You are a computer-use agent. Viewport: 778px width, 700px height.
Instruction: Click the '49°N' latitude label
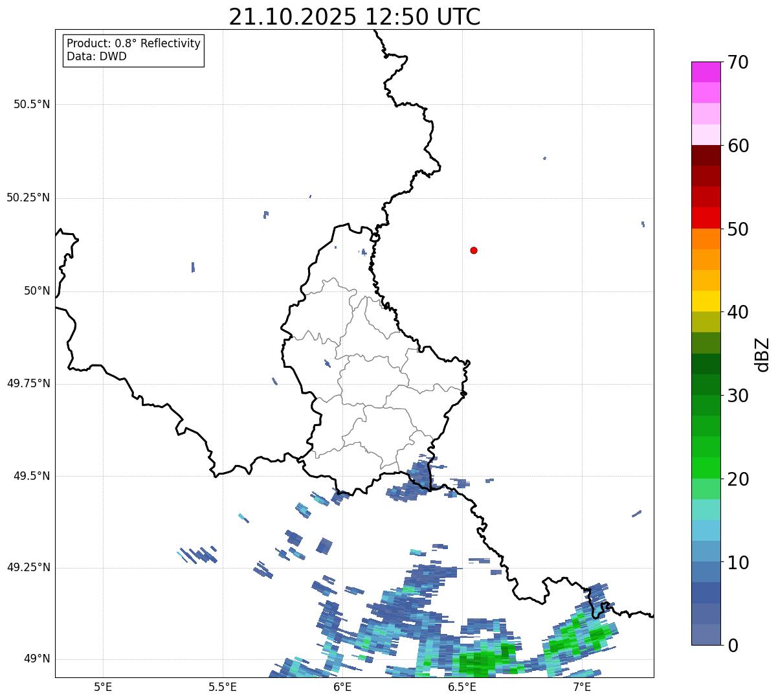click(x=37, y=659)
